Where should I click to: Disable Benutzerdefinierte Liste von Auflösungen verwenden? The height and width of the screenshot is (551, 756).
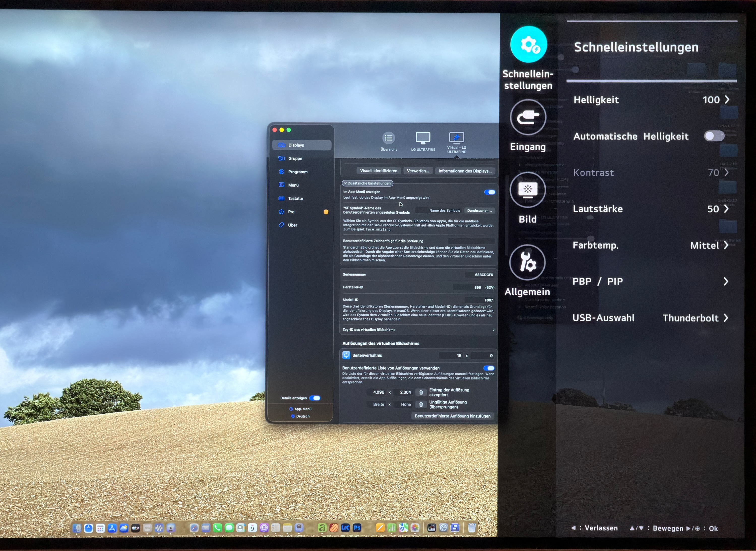pos(489,368)
